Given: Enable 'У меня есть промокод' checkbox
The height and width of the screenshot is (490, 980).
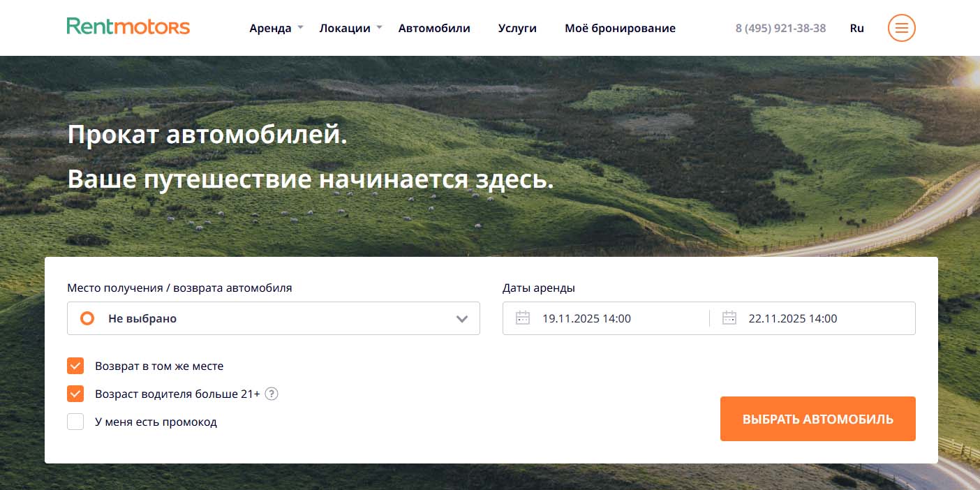Looking at the screenshot, I should coord(75,422).
